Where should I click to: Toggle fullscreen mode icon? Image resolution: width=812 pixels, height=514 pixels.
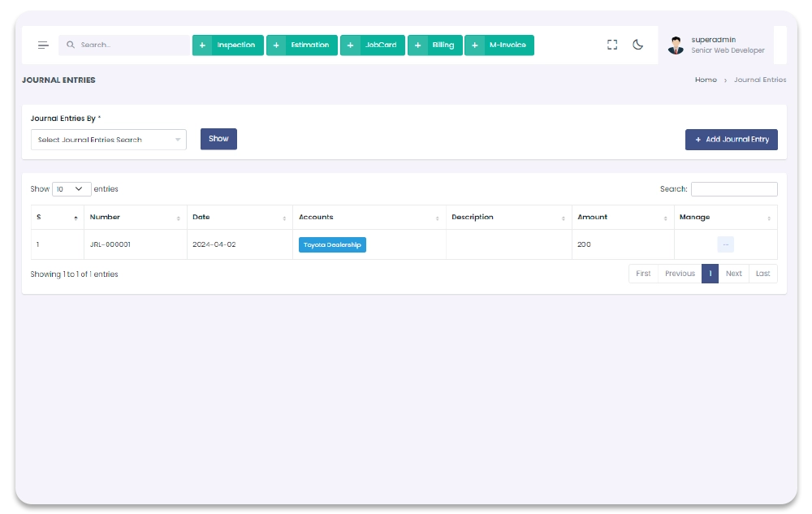pos(612,45)
